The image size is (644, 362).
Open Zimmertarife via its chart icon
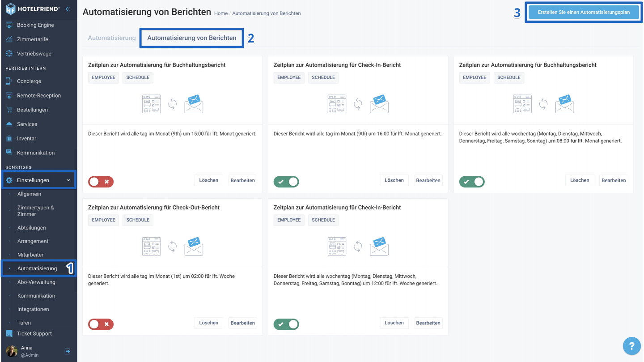click(x=9, y=39)
